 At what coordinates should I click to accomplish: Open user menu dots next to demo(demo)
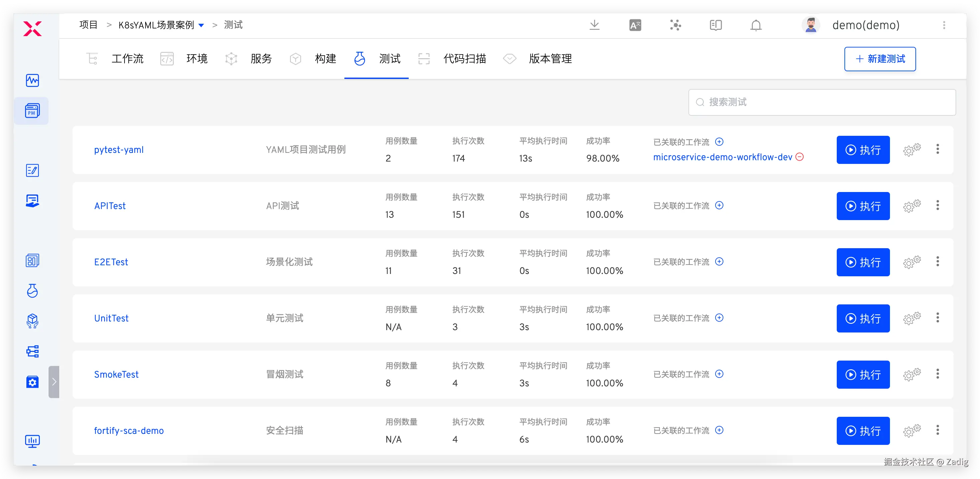click(944, 25)
